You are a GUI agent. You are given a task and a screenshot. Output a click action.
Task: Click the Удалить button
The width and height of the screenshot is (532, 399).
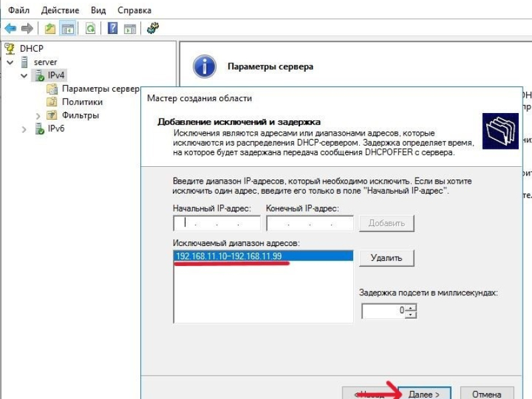pyautogui.click(x=387, y=258)
